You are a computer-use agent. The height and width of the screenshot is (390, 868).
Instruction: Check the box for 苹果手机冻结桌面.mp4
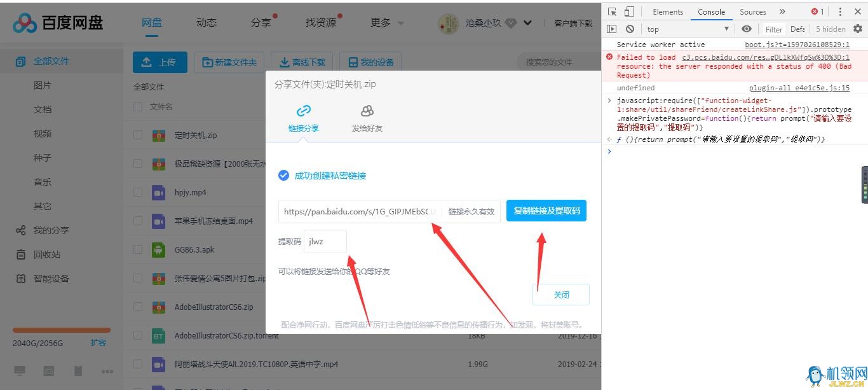[x=138, y=221]
